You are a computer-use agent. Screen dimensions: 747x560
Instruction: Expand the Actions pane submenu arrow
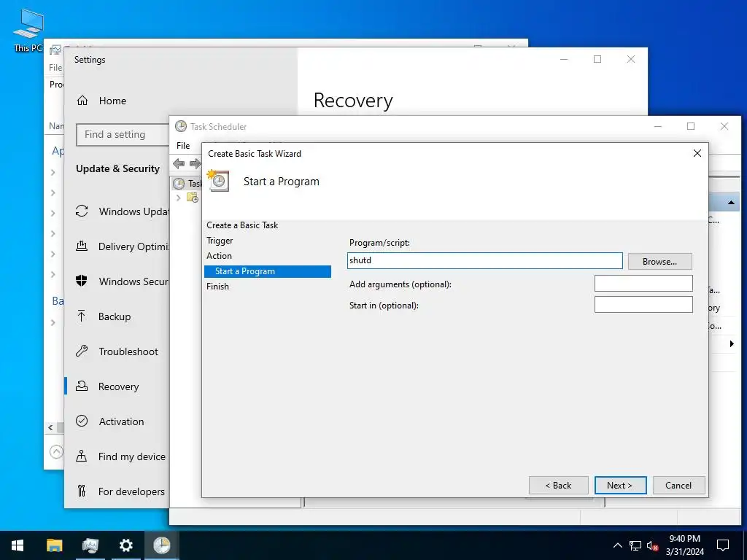click(732, 344)
